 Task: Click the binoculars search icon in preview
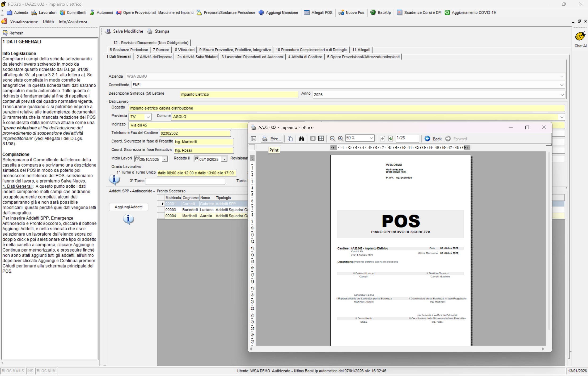tap(301, 139)
